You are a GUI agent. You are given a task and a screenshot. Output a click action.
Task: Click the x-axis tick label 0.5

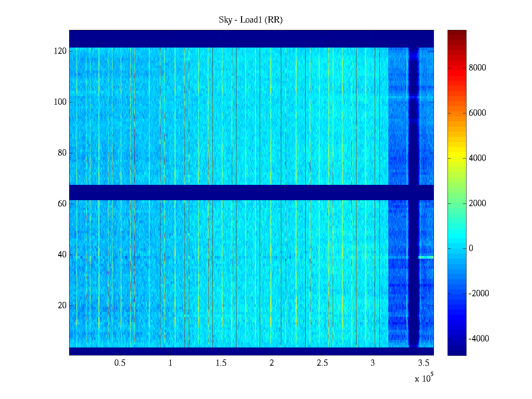[x=120, y=363]
